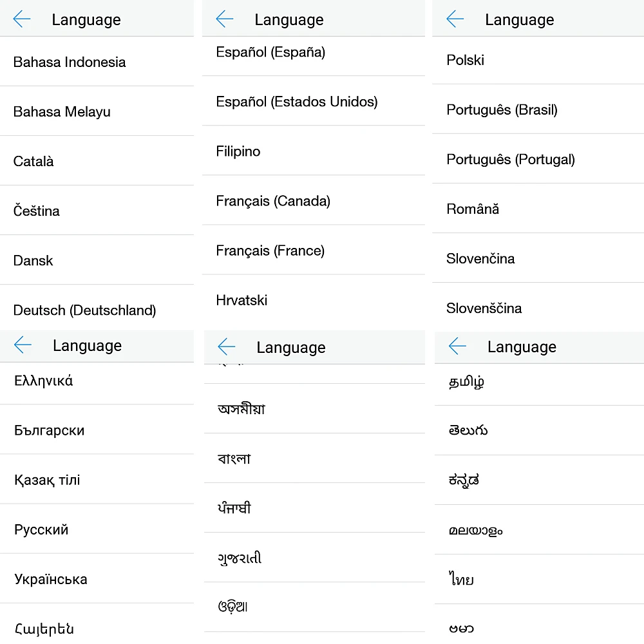Select Català from the language list
Screen dimensions: 644x644
pyautogui.click(x=33, y=161)
